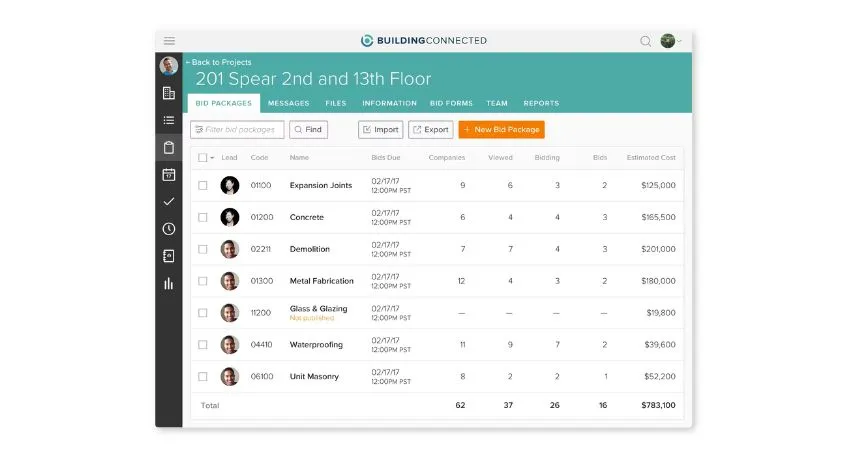Click the Not published status label

312,318
